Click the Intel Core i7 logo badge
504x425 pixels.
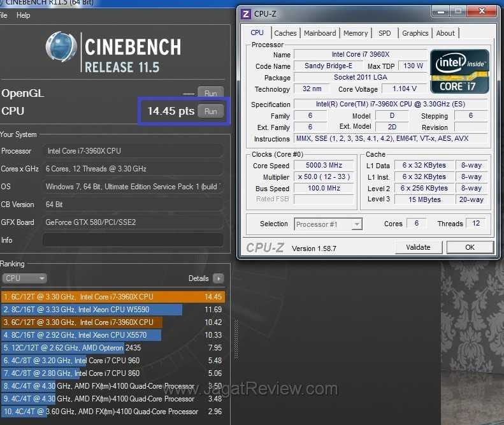[459, 71]
